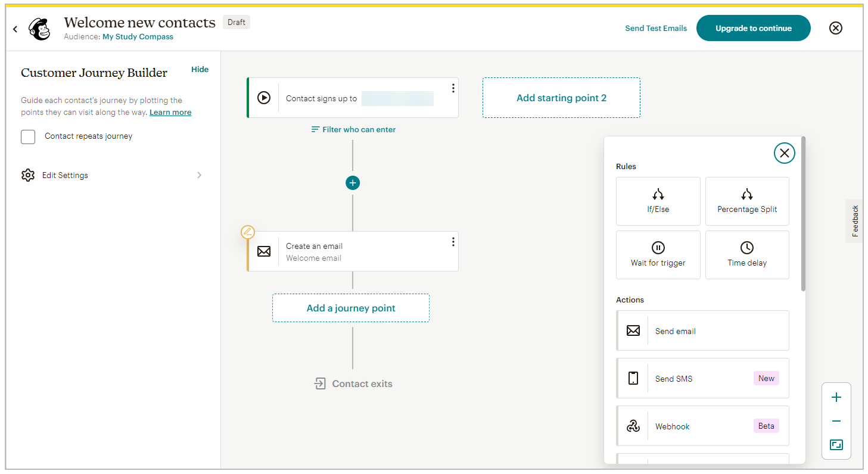The width and height of the screenshot is (868, 474).
Task: Fit the journey map to screen
Action: coord(836,445)
